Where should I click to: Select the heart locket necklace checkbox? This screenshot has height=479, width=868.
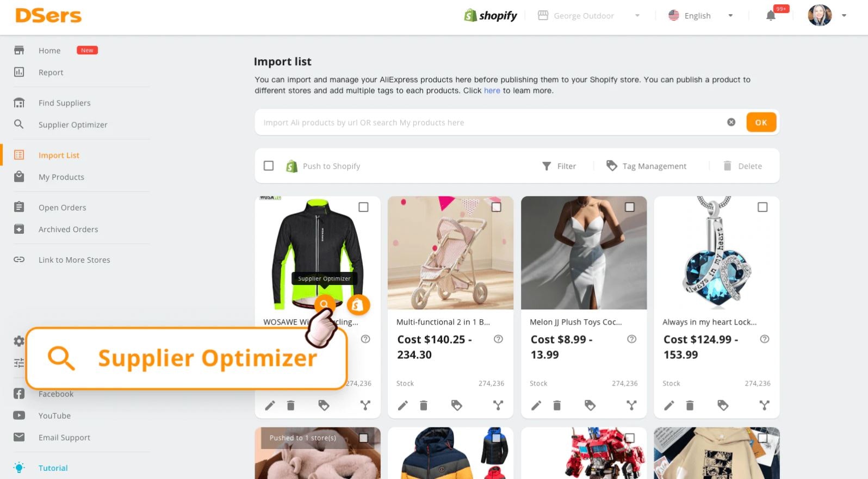tap(762, 207)
